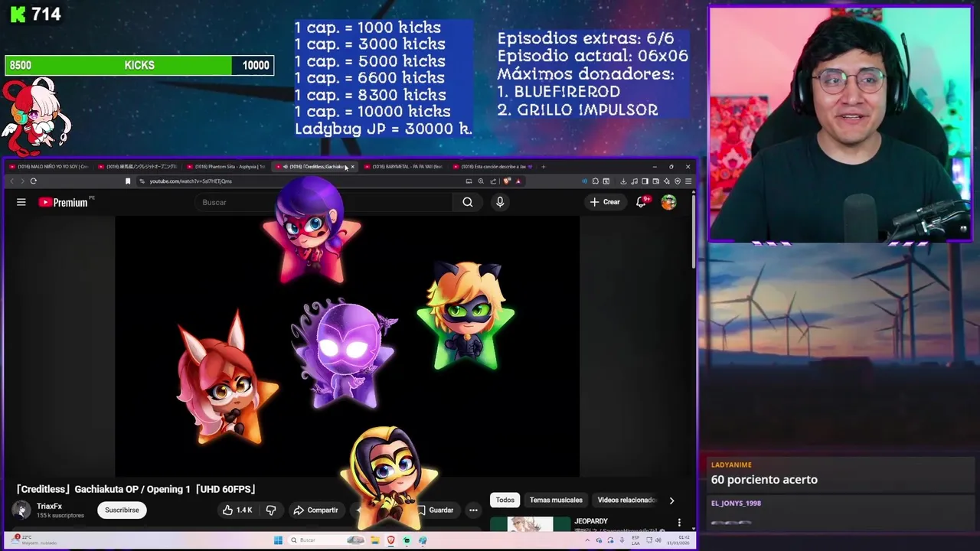Click the Suscribirse button
This screenshot has height=551, width=980.
[x=122, y=510]
